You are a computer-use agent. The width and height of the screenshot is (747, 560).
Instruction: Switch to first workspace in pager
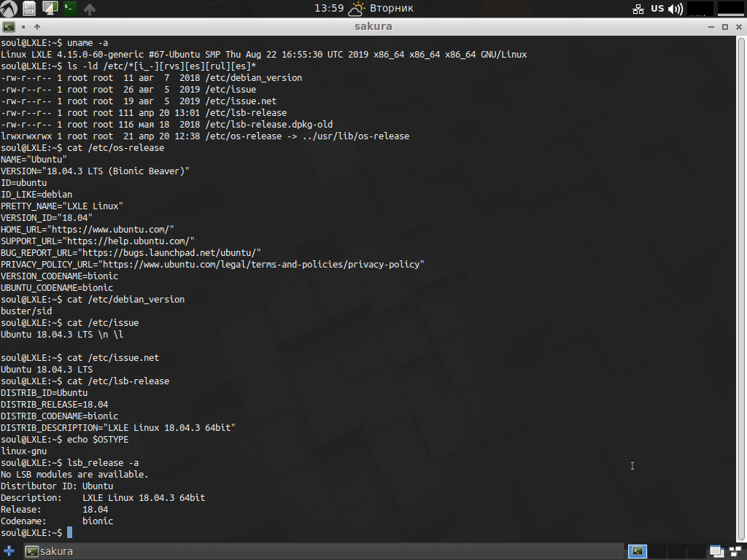click(638, 551)
